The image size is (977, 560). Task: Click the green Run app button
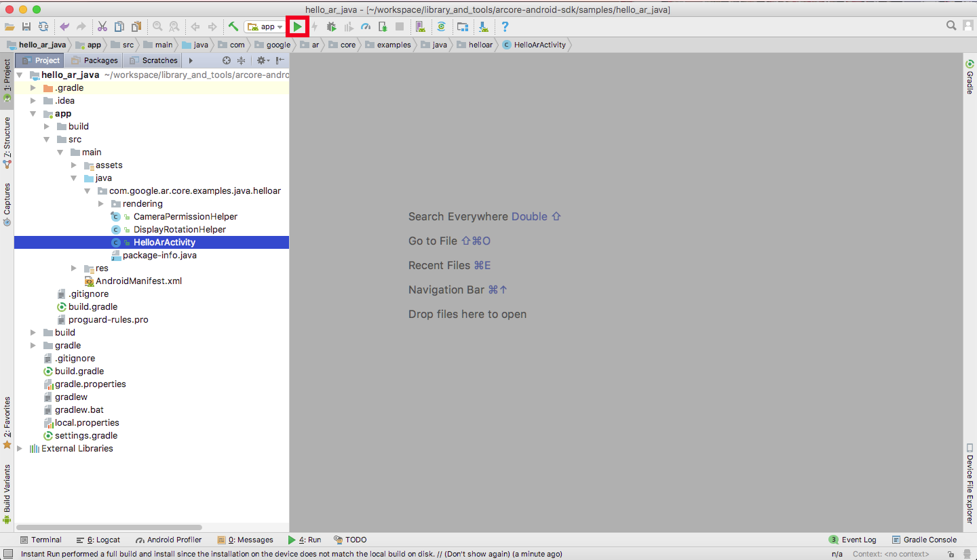(x=297, y=26)
